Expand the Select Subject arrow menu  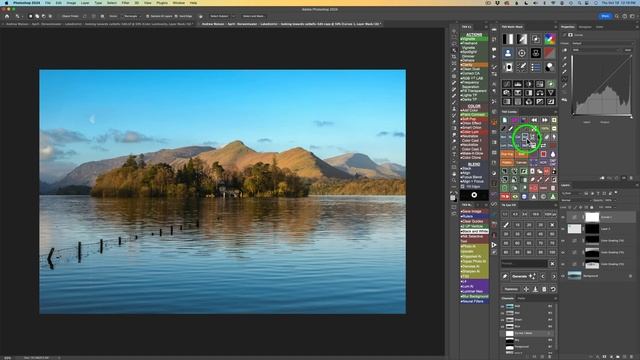(233, 16)
